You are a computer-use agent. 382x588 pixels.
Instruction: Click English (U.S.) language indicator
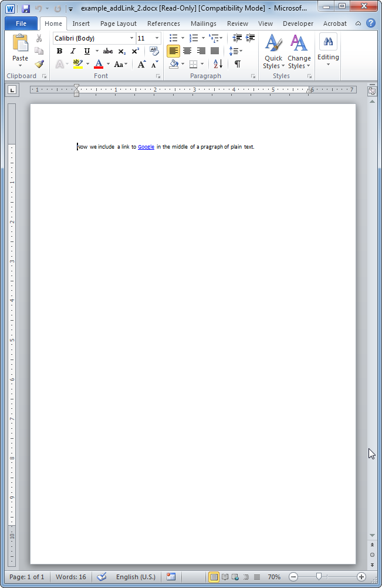pos(136,577)
